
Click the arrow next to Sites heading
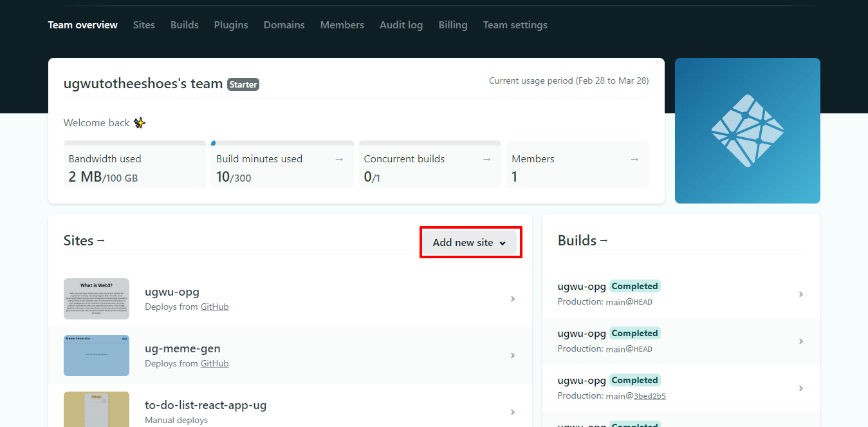point(100,240)
